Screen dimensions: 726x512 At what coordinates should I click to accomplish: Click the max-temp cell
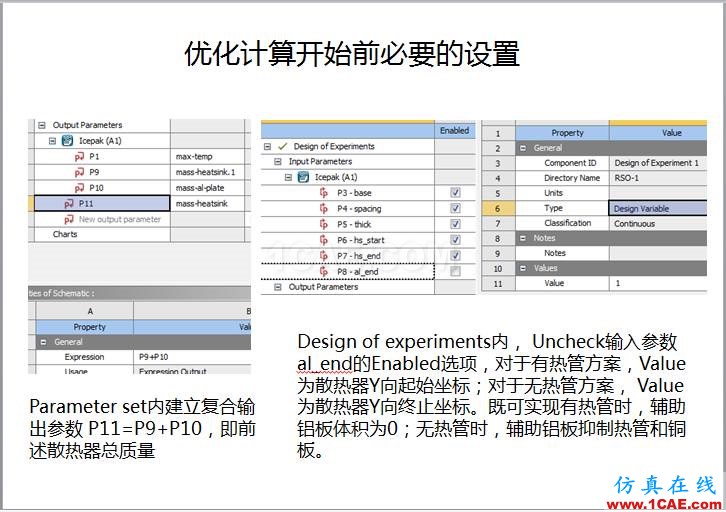[207, 157]
